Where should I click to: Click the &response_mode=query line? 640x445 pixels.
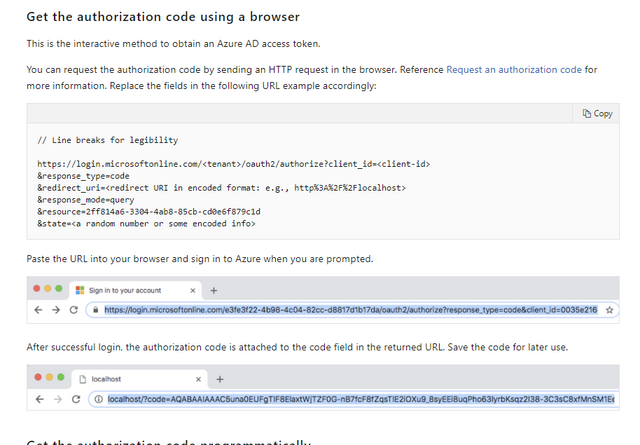(86, 200)
